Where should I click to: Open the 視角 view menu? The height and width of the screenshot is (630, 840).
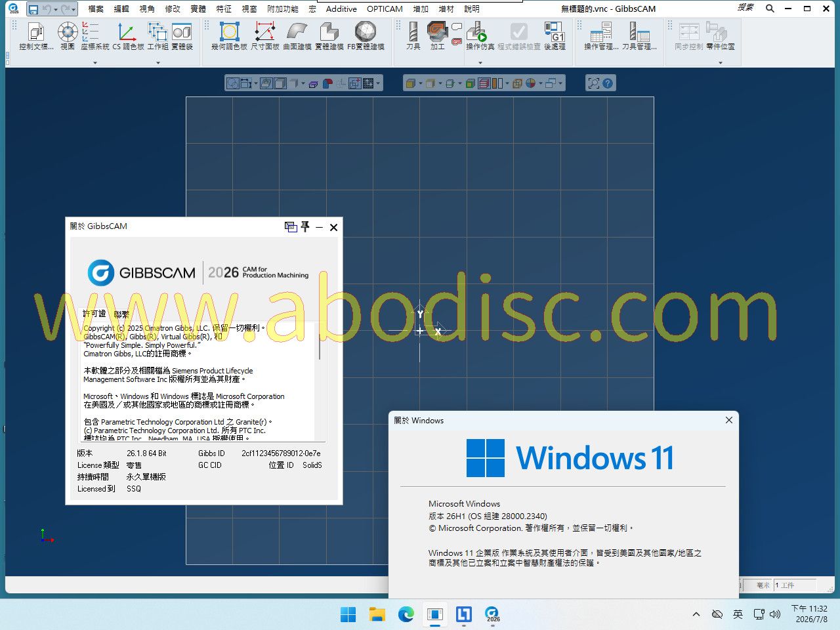point(147,9)
